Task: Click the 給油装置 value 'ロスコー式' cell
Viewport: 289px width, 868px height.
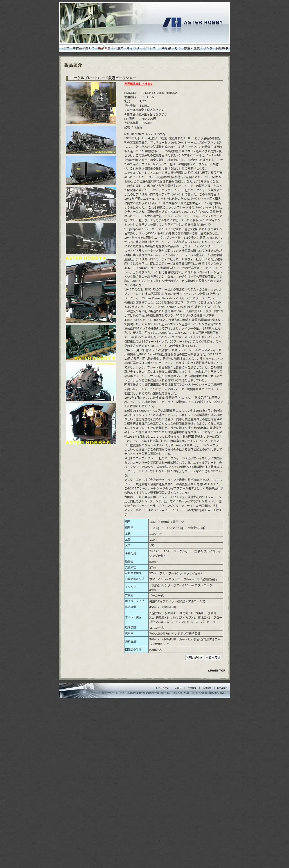Action: [x=186, y=628]
